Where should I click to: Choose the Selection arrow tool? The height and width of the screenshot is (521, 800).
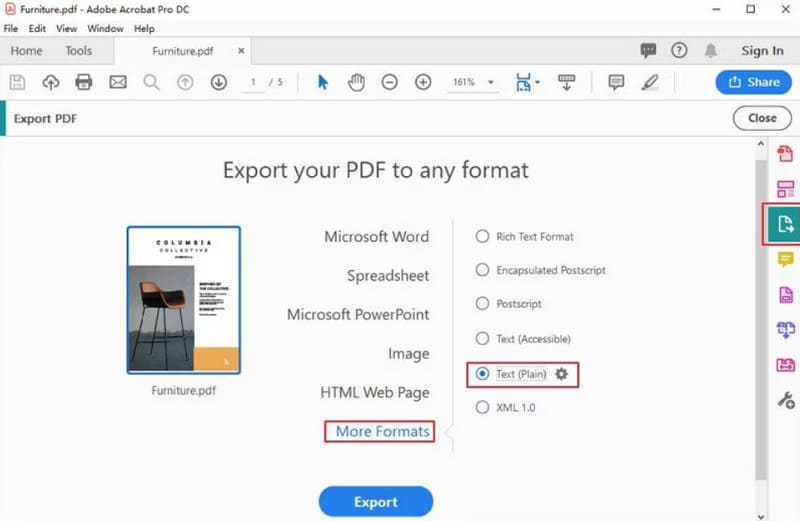(x=322, y=82)
